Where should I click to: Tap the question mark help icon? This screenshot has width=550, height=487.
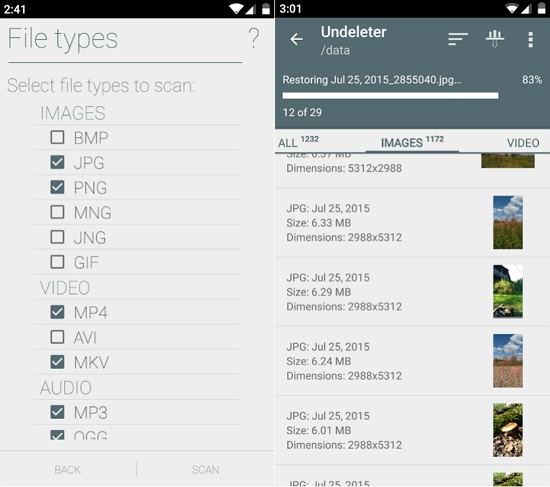point(254,38)
